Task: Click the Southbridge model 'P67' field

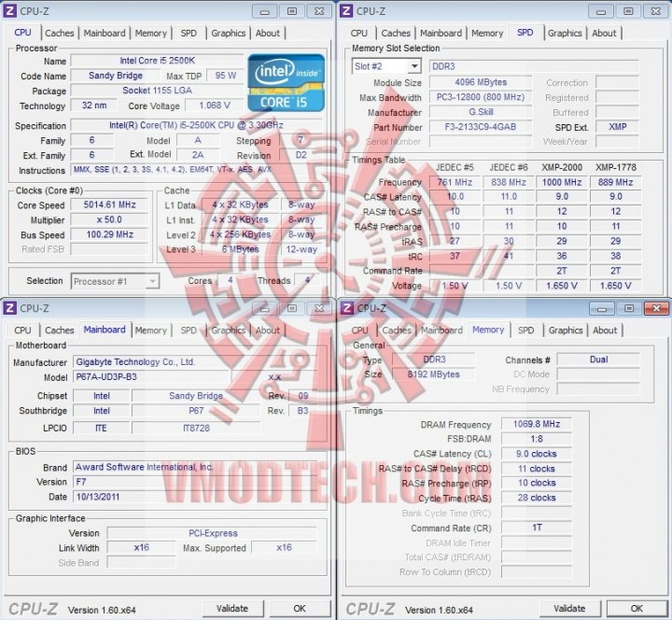Action: pyautogui.click(x=196, y=411)
